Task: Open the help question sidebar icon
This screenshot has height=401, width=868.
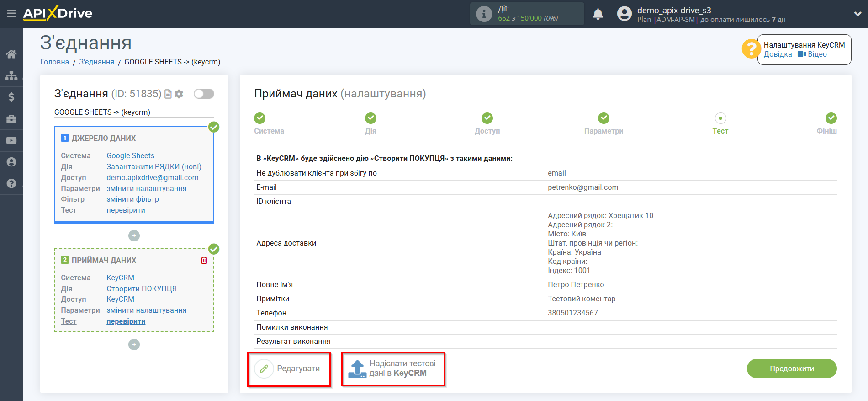Action: click(11, 183)
